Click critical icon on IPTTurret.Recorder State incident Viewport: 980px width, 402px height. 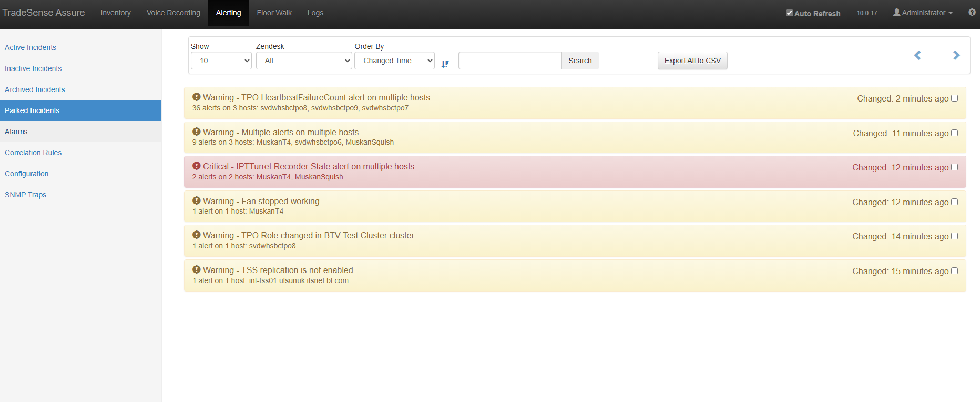(x=197, y=166)
